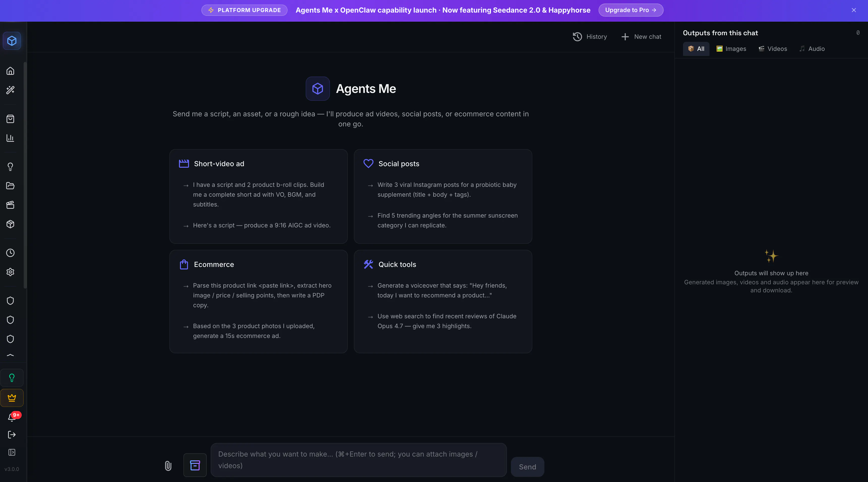Click the Ecommerce bag icon
The width and height of the screenshot is (868, 482).
click(x=184, y=264)
